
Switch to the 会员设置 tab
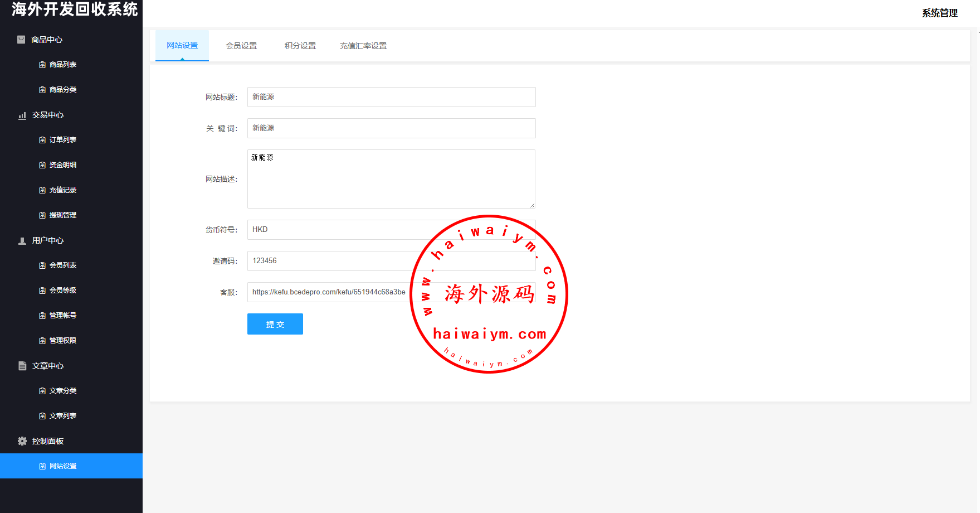pos(241,46)
